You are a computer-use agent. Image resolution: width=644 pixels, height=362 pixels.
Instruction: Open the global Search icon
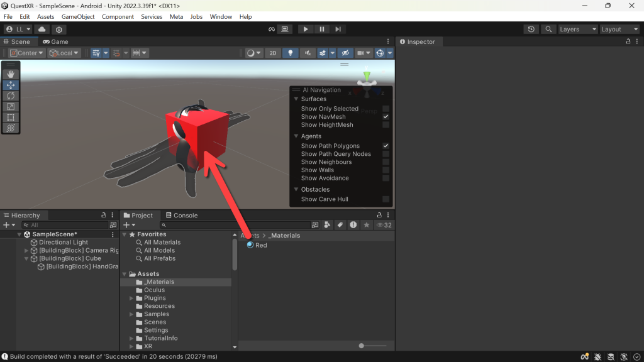click(548, 29)
